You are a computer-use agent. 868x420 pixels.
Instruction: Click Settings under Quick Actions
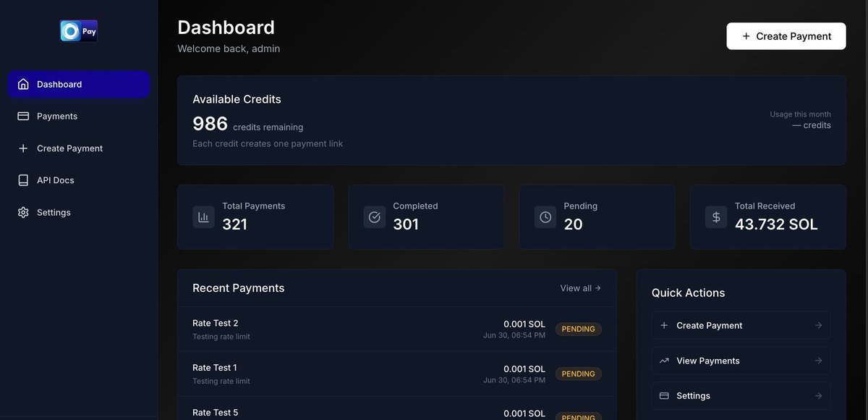(741, 396)
